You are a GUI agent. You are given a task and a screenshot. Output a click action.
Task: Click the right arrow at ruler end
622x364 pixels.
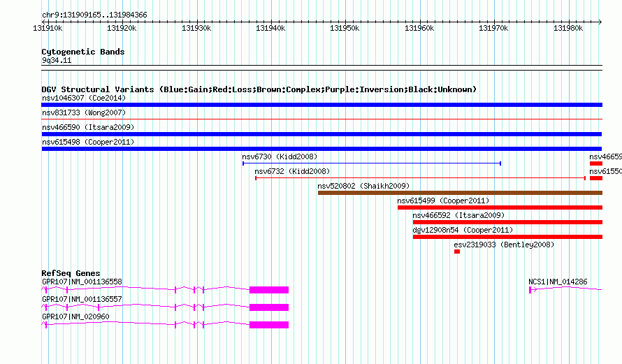[600, 22]
